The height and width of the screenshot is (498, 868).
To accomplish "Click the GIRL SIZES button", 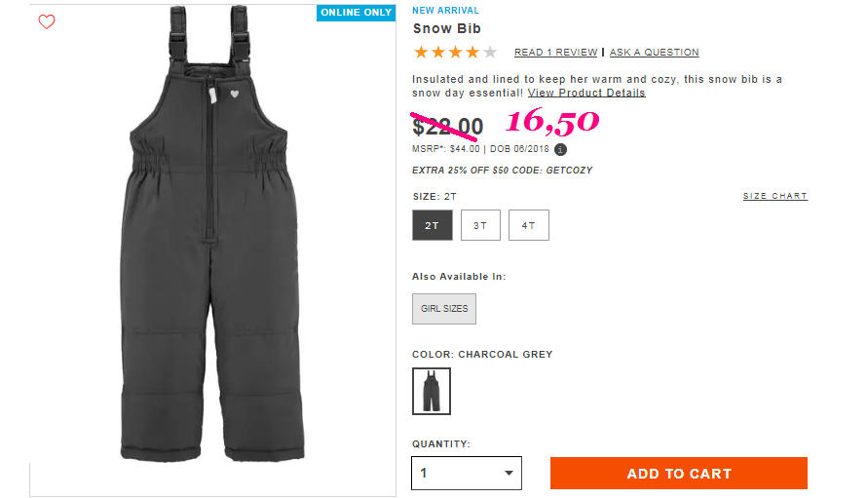I will 444,309.
